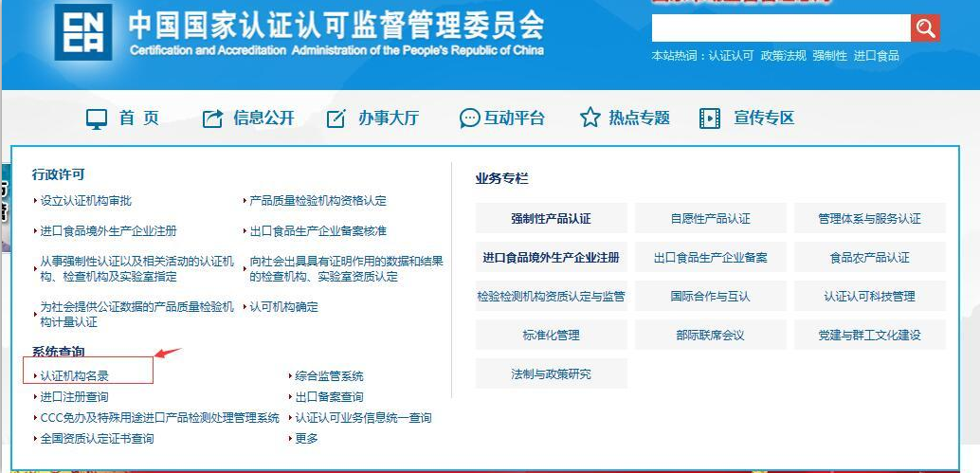The image size is (980, 473).
Task: Click the 自愿性产品认证 button
Action: [x=711, y=219]
